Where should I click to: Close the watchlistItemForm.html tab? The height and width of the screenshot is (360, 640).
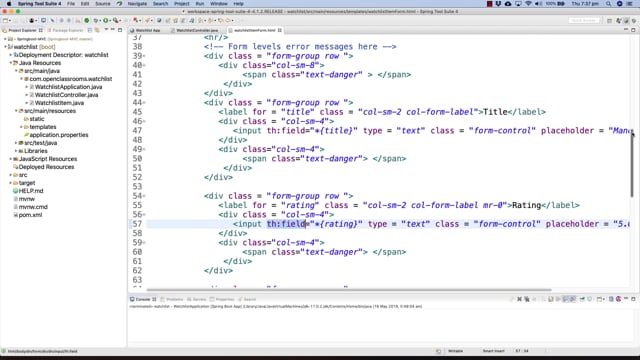pyautogui.click(x=280, y=30)
